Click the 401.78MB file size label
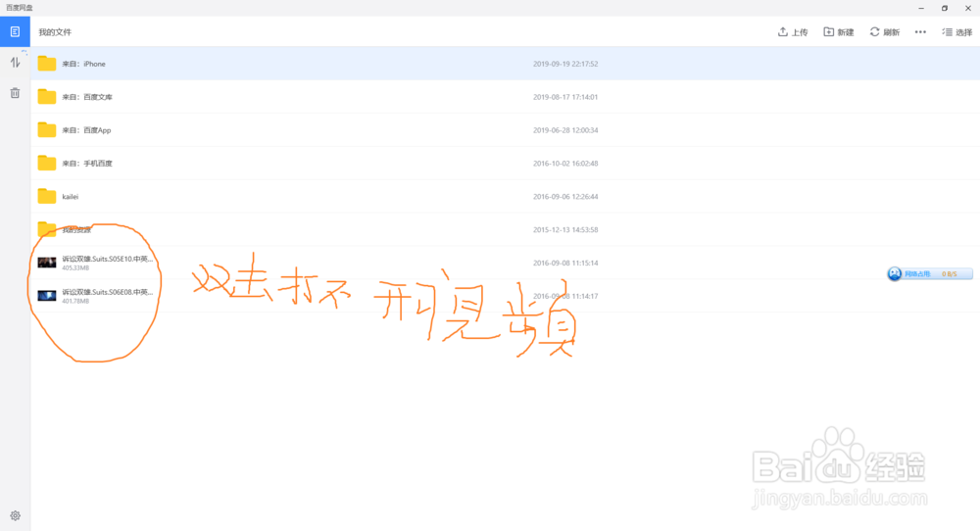The width and height of the screenshot is (980, 531). point(75,301)
